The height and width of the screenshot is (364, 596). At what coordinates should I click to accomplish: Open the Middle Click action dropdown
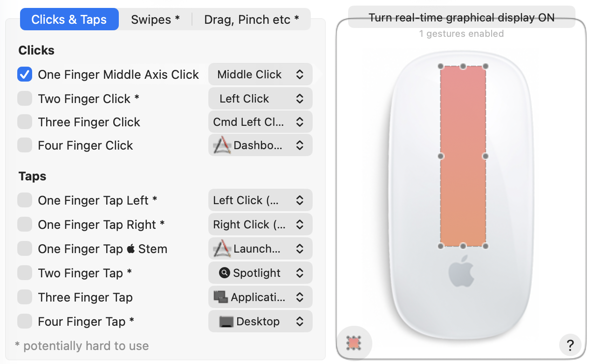click(260, 74)
